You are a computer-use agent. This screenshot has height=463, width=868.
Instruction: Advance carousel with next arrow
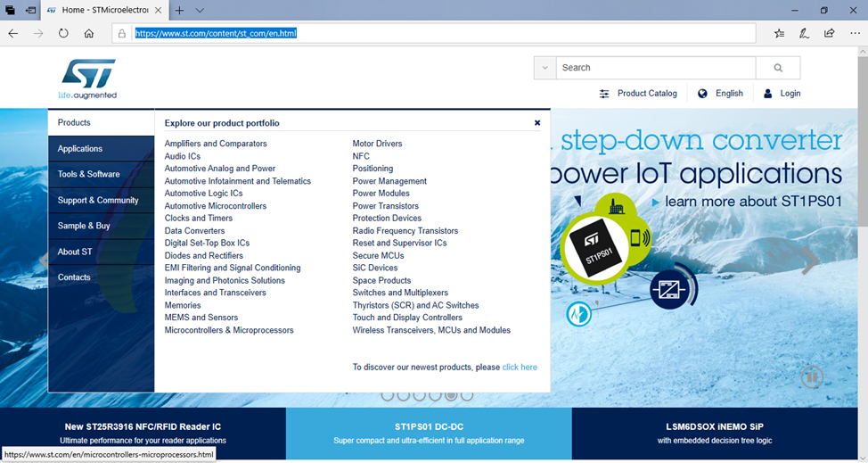pos(810,260)
